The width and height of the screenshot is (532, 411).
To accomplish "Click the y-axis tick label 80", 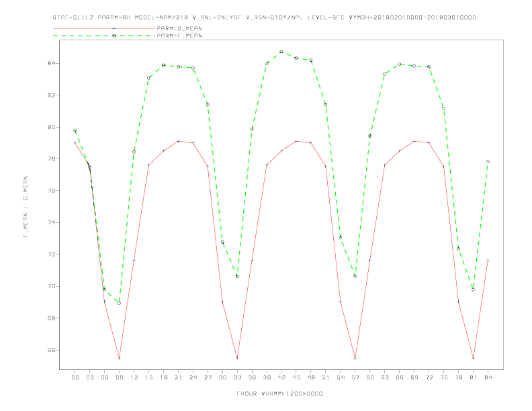I will pyautogui.click(x=51, y=127).
